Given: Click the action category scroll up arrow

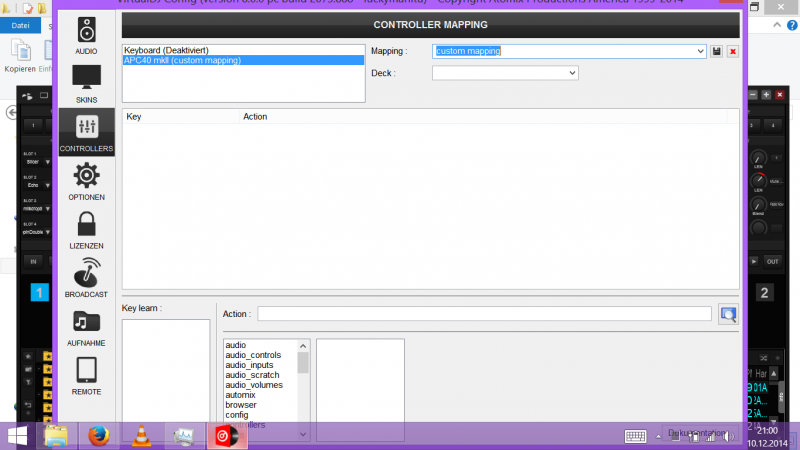Looking at the screenshot, I should click(303, 346).
